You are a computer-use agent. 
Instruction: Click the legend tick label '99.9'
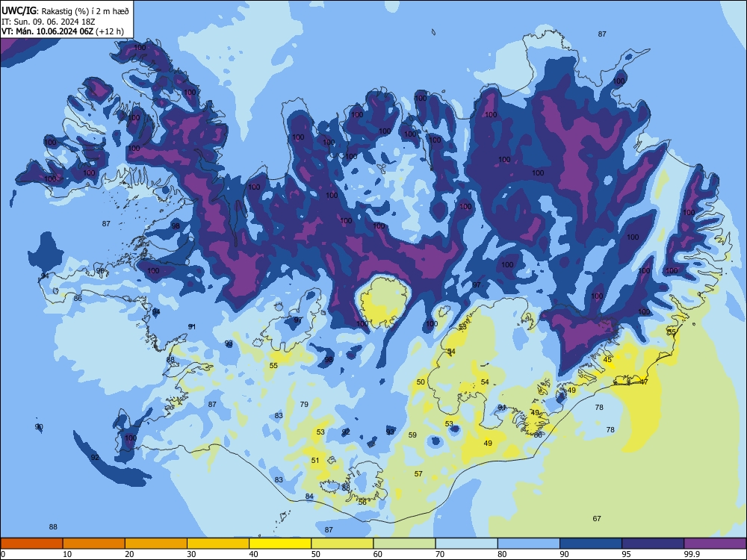pyautogui.click(x=691, y=554)
